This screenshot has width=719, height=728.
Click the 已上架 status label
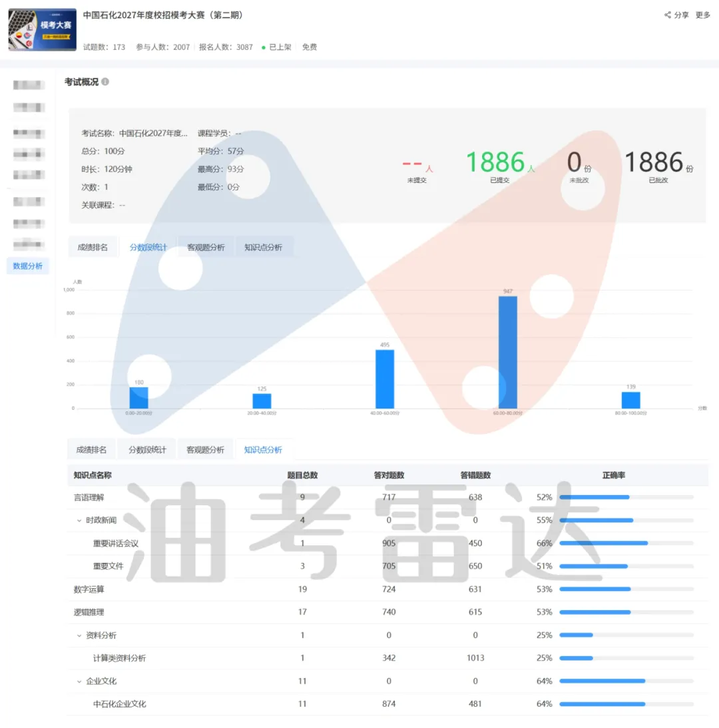[x=280, y=47]
